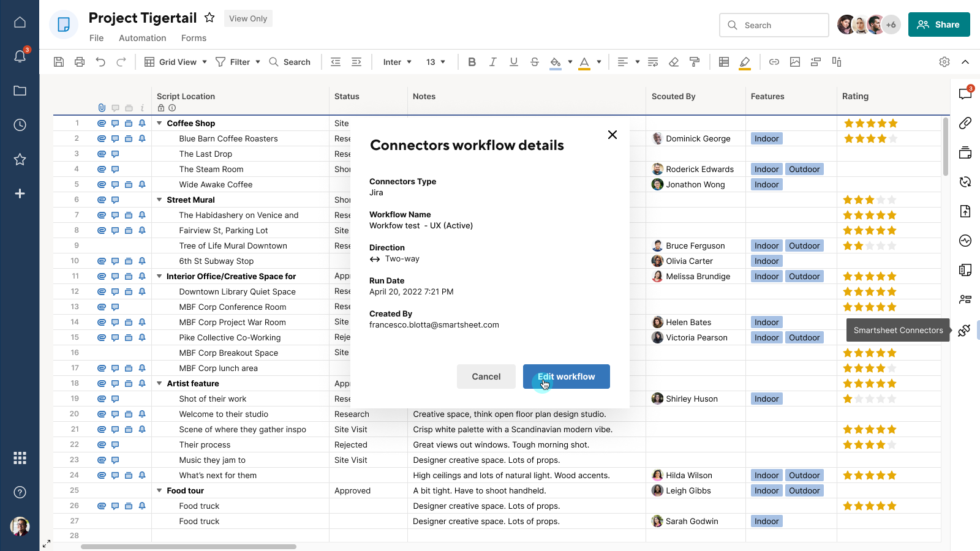Open the font size dropdown showing 13
Screen dimensions: 980x551
coord(435,62)
